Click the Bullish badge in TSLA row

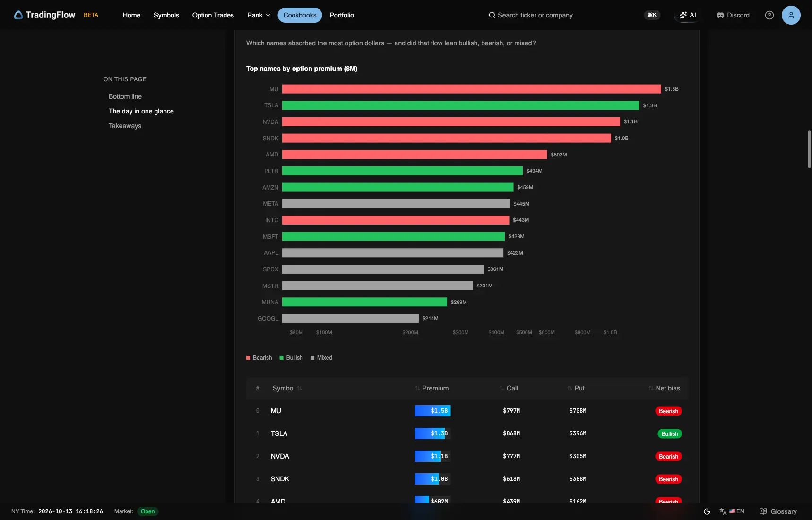click(x=669, y=434)
